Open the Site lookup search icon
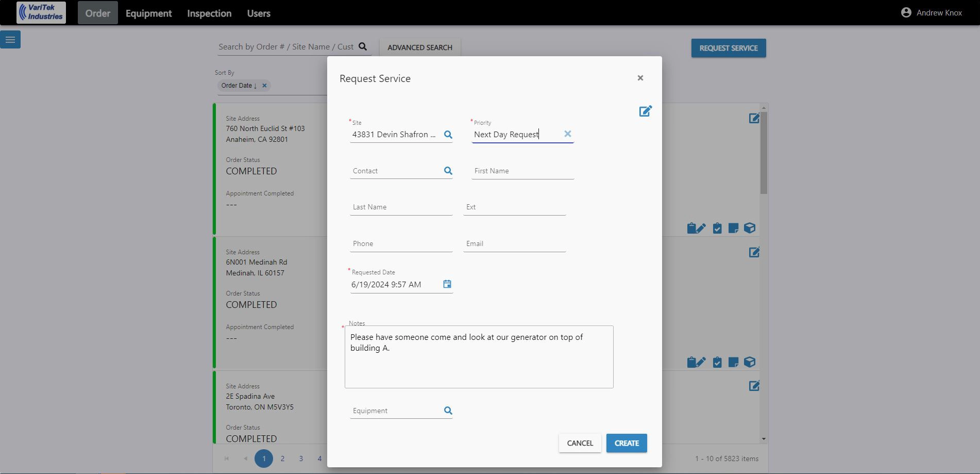The image size is (980, 474). (x=448, y=135)
